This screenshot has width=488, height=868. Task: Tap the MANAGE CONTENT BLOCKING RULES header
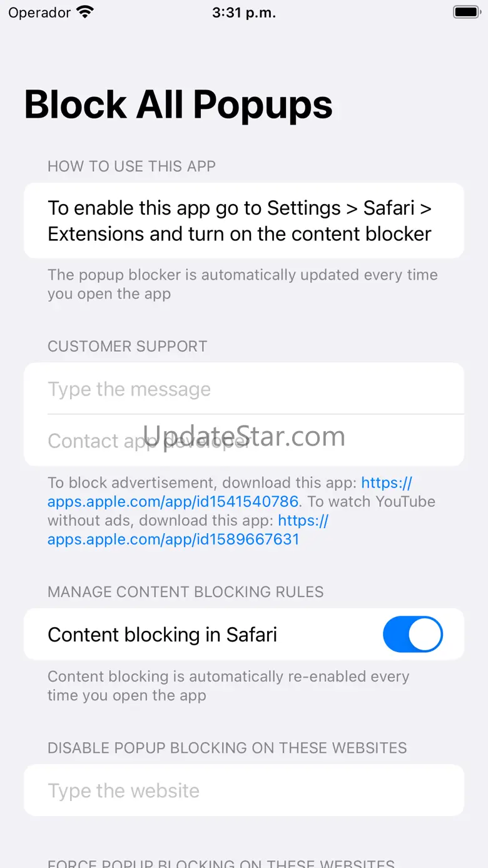[x=186, y=592]
